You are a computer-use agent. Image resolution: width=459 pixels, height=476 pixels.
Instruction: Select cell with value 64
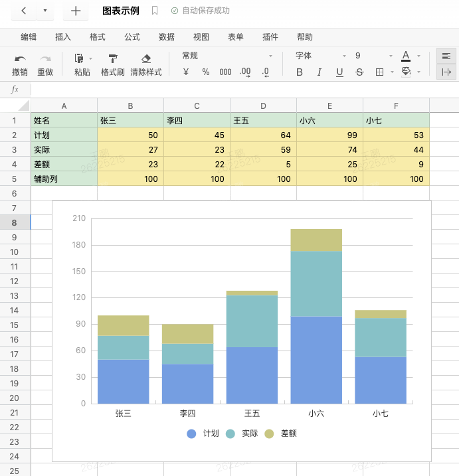click(263, 135)
